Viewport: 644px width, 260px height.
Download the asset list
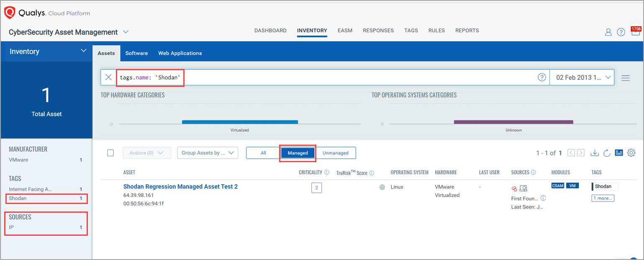[595, 153]
